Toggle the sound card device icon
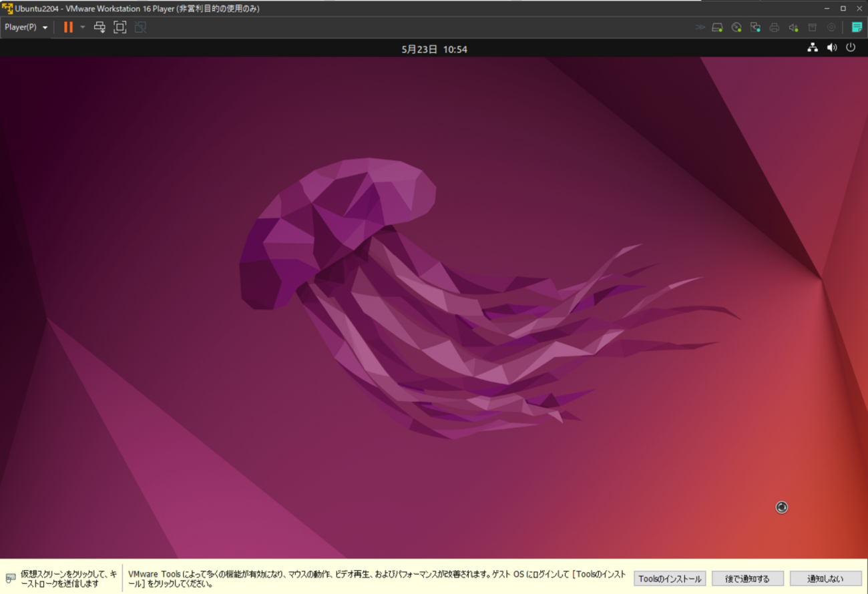The width and height of the screenshot is (868, 594). pos(793,27)
